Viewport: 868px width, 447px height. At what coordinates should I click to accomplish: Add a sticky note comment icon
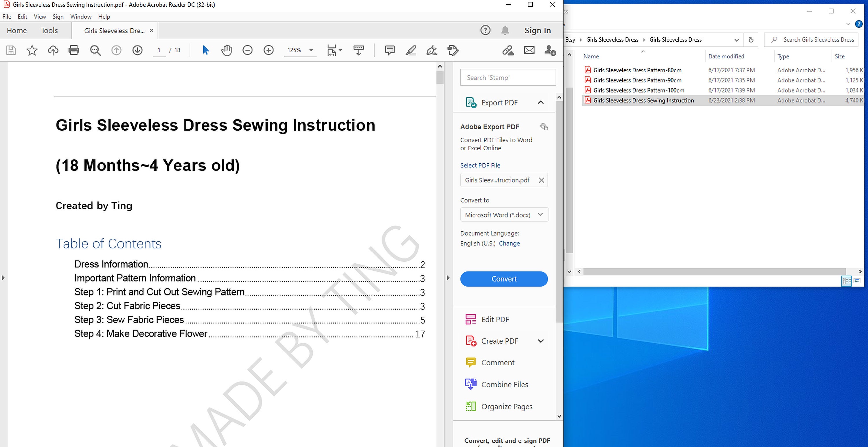[389, 51]
